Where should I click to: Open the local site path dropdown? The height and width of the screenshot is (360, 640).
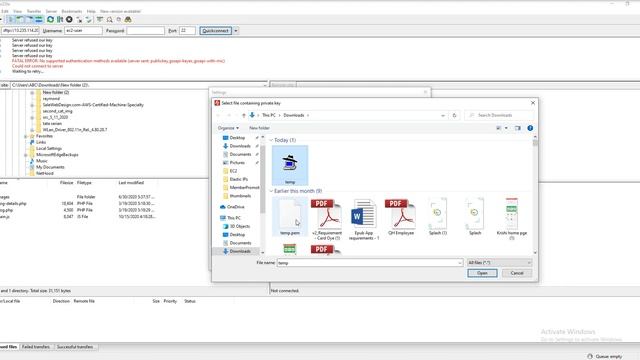(264, 85)
